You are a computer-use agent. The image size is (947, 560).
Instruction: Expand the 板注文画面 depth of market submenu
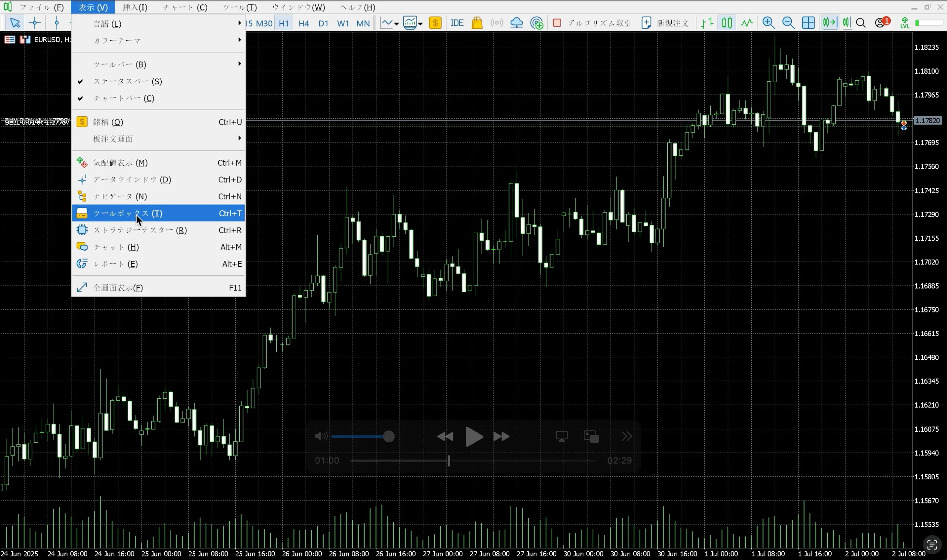pos(158,139)
